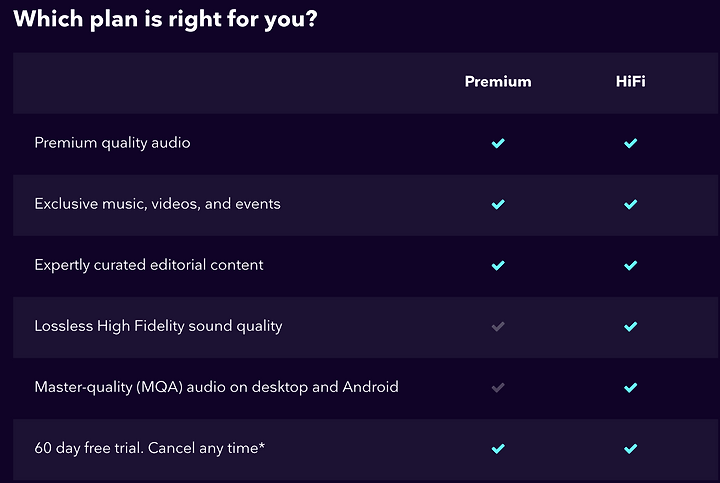Image resolution: width=720 pixels, height=483 pixels.
Task: Click HiFi checkmark for Master-quality MQA audio
Action: (x=630, y=388)
